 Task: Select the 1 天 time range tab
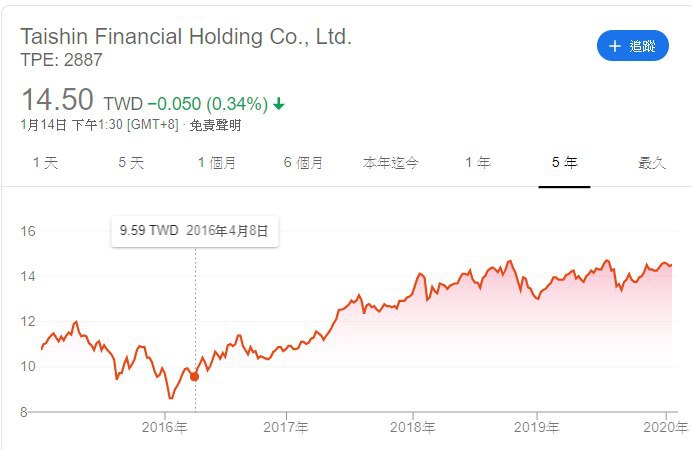click(45, 162)
